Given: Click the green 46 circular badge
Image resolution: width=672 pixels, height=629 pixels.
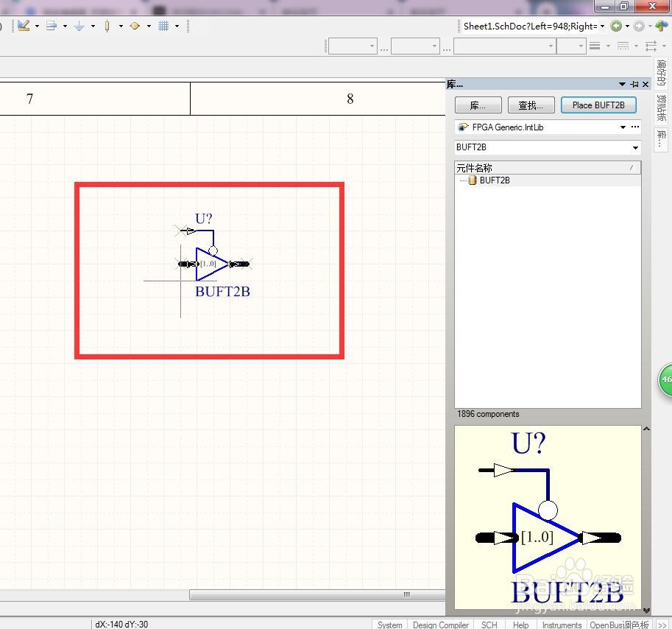Looking at the screenshot, I should tap(665, 380).
